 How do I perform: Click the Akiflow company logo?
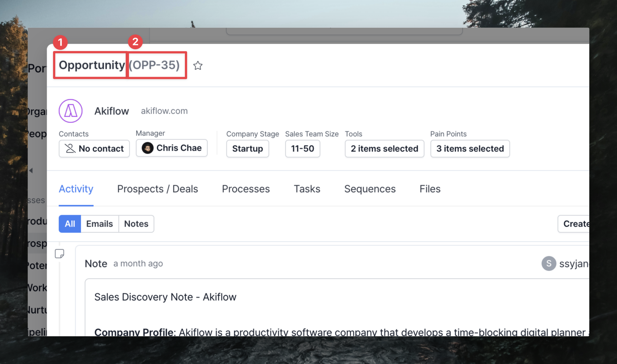(70, 111)
